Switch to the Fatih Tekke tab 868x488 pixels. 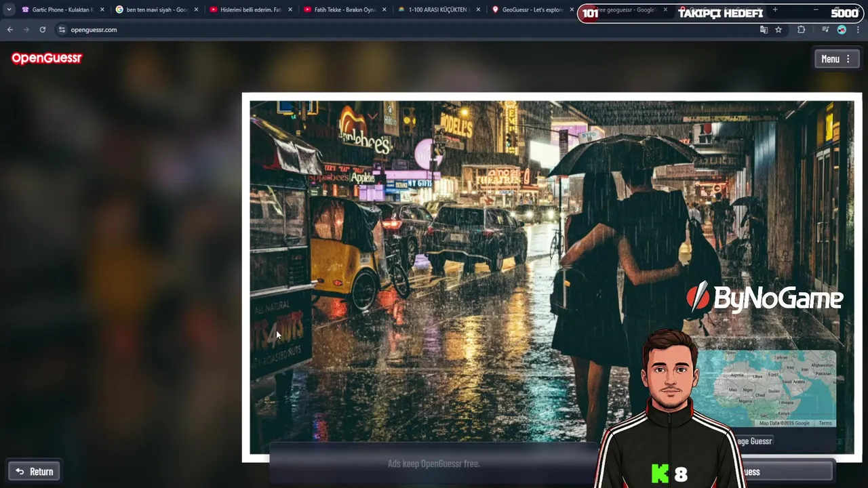pyautogui.click(x=344, y=10)
